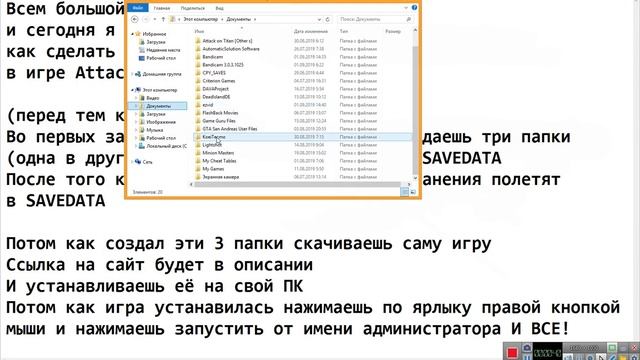Click the recorder green window mode icon

click(x=611, y=348)
